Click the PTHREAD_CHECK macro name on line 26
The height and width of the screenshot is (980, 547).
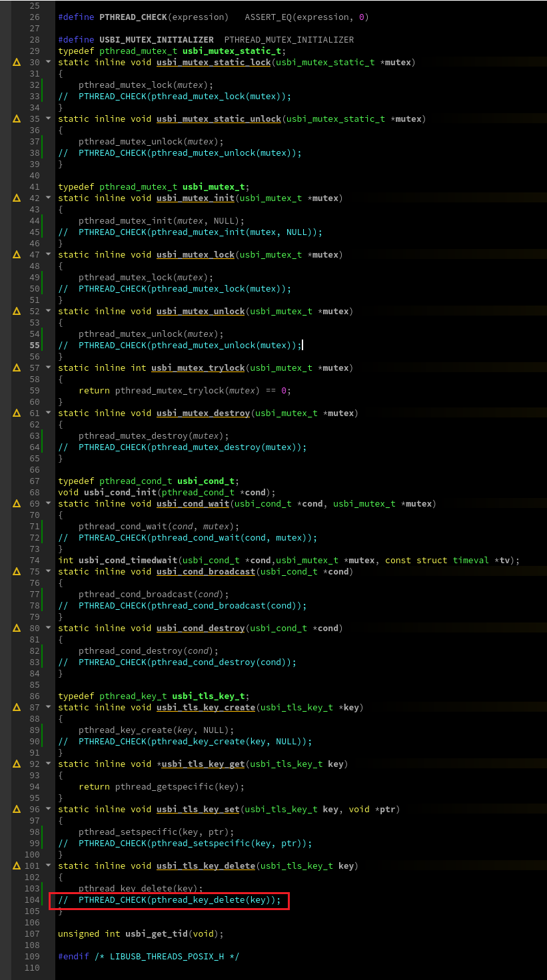click(133, 17)
